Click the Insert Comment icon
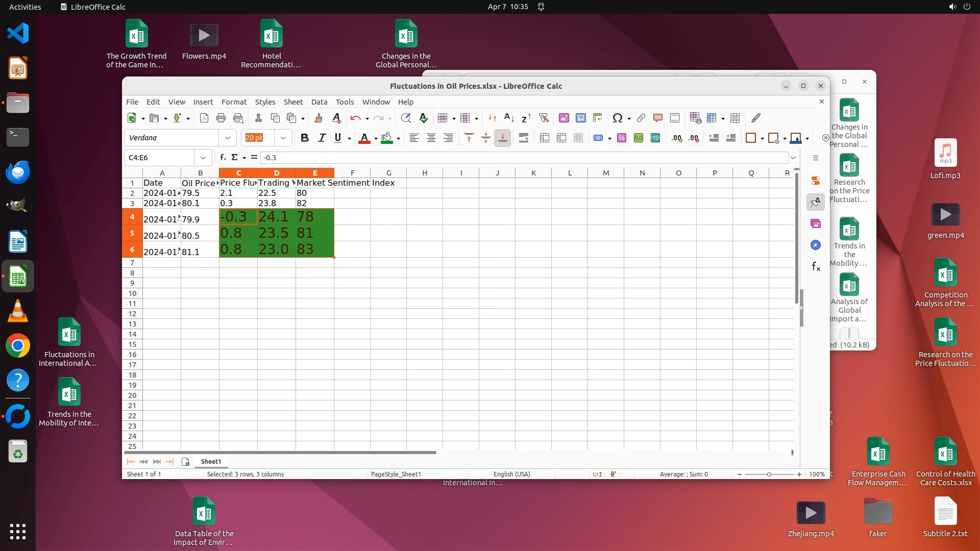Viewport: 980px width, 551px height. tap(657, 118)
